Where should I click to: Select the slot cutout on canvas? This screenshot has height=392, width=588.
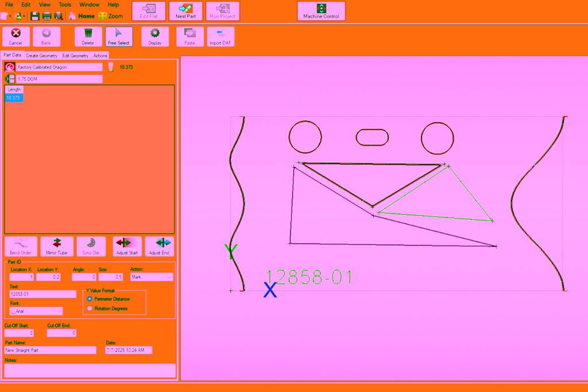point(372,137)
